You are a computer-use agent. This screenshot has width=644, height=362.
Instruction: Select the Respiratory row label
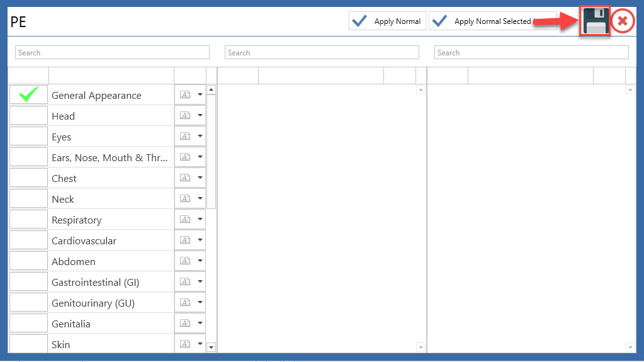pyautogui.click(x=76, y=220)
